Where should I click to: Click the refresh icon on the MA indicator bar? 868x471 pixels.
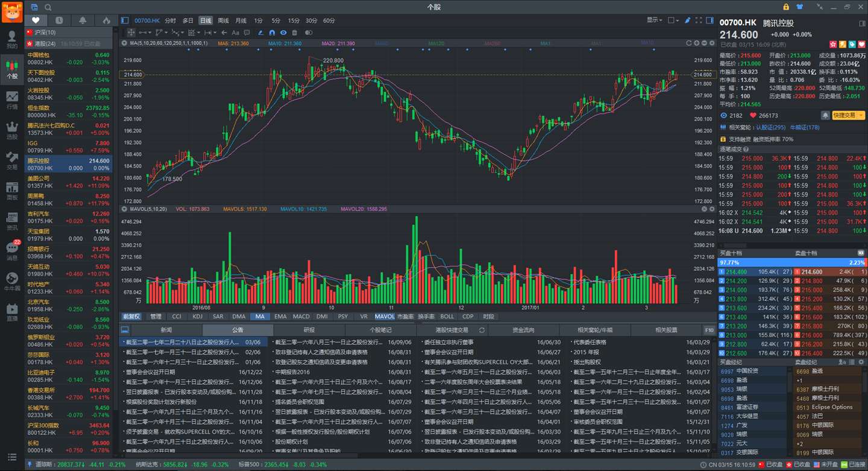pyautogui.click(x=689, y=43)
